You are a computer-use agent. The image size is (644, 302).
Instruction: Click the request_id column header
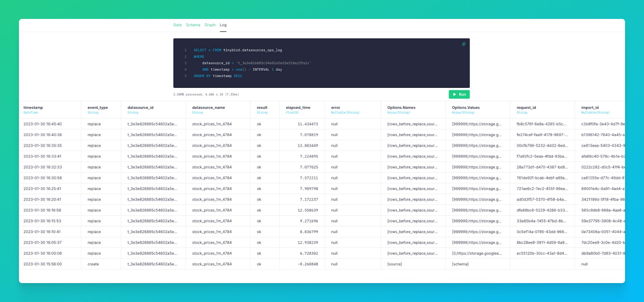526,108
